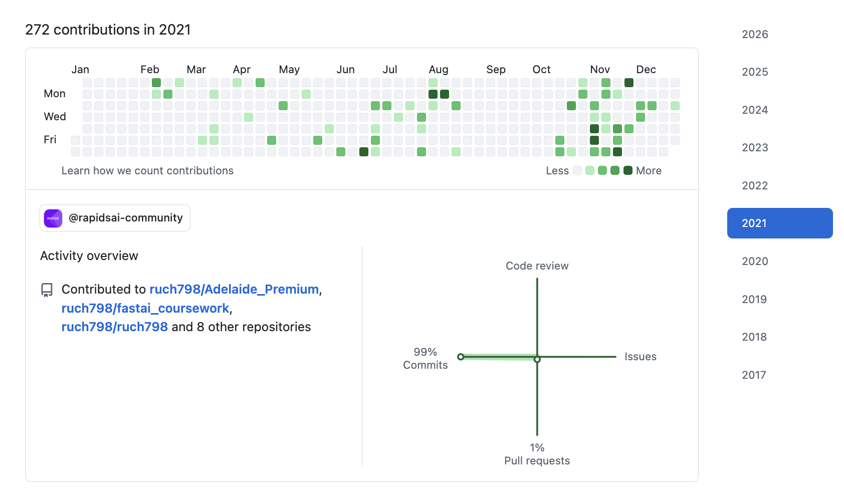Click the '1% Pull requests' chart label
The height and width of the screenshot is (504, 844).
537,454
